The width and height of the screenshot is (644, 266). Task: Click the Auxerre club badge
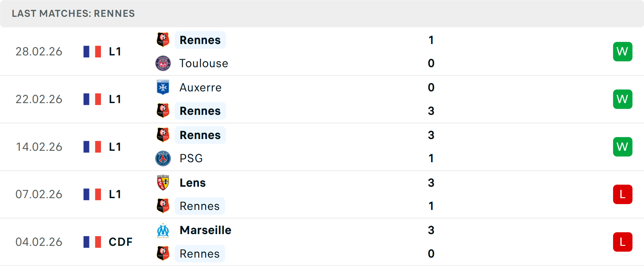[163, 87]
